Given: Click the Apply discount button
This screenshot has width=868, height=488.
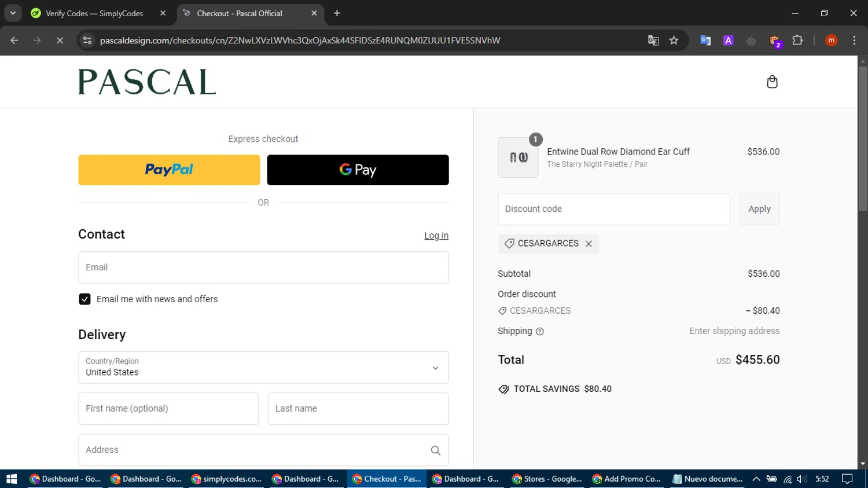Looking at the screenshot, I should point(759,209).
